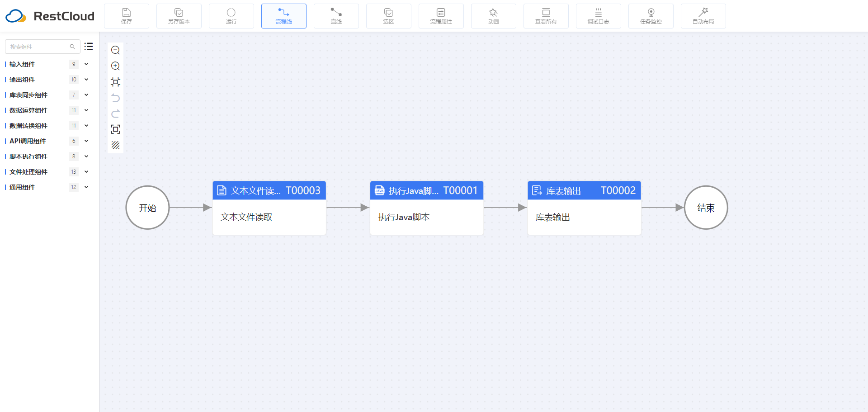
Task: Click the 另存版本 save-as-version button
Action: pos(179,16)
